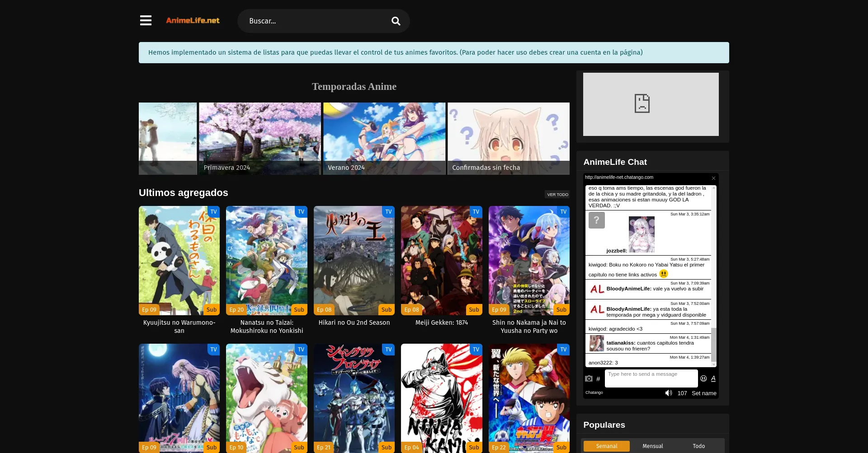Image resolution: width=868 pixels, height=453 pixels.
Task: Click the hashtag icon in chat
Action: click(598, 379)
